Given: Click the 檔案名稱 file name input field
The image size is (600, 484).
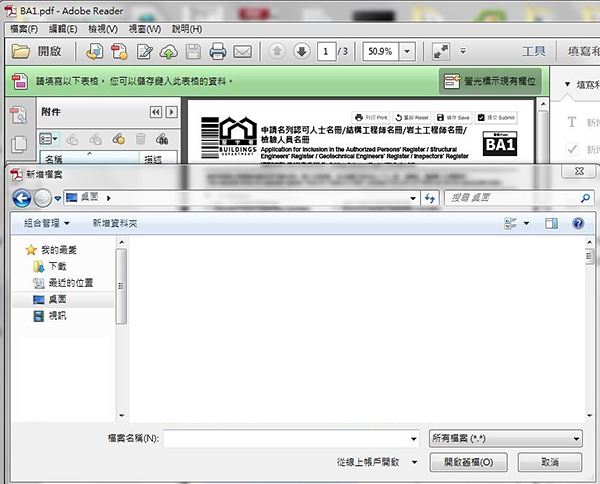Looking at the screenshot, I should click(287, 438).
